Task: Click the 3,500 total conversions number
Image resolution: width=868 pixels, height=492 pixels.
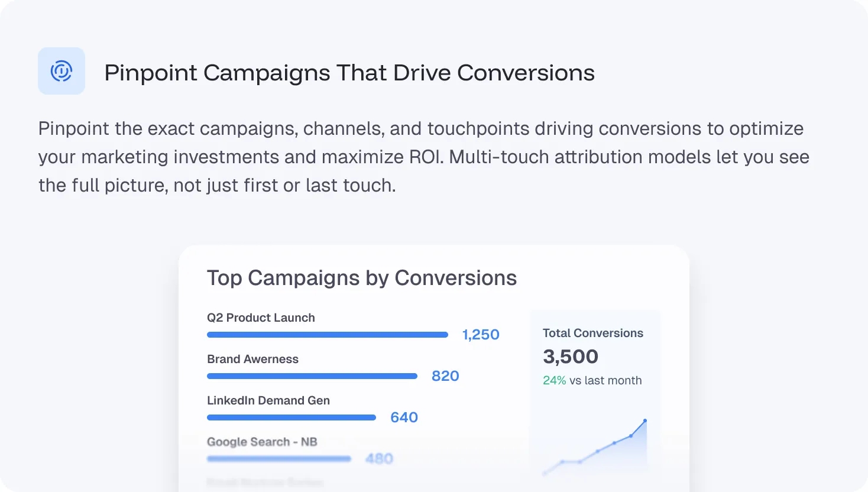Action: tap(571, 357)
